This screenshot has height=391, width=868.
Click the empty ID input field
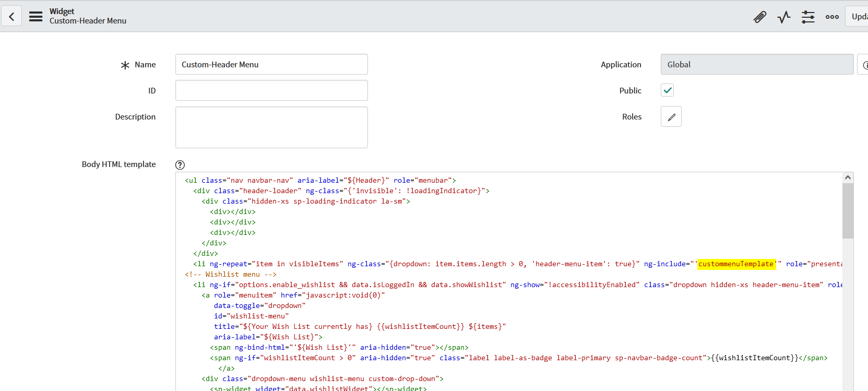coord(271,90)
